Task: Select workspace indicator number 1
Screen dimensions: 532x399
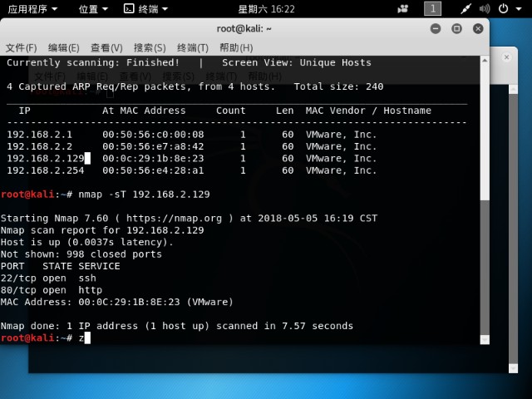Action: point(432,9)
